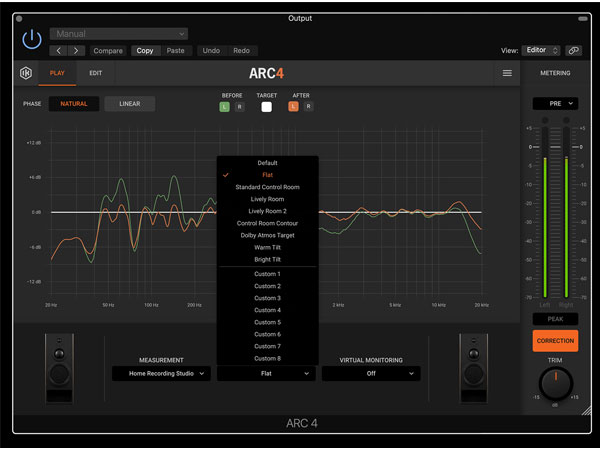The image size is (600, 450).
Task: Choose Custom 5 target
Action: point(267,322)
